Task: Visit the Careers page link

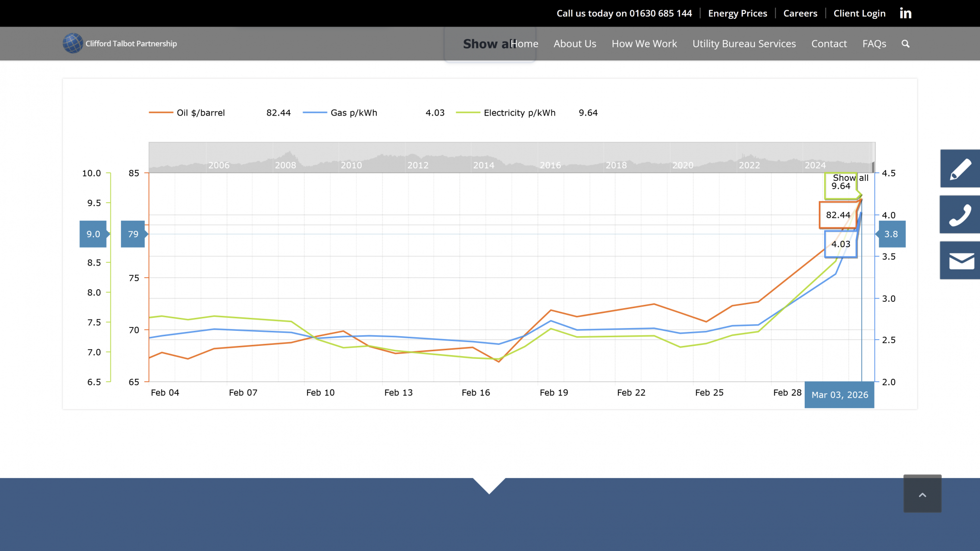Action: 800,13
